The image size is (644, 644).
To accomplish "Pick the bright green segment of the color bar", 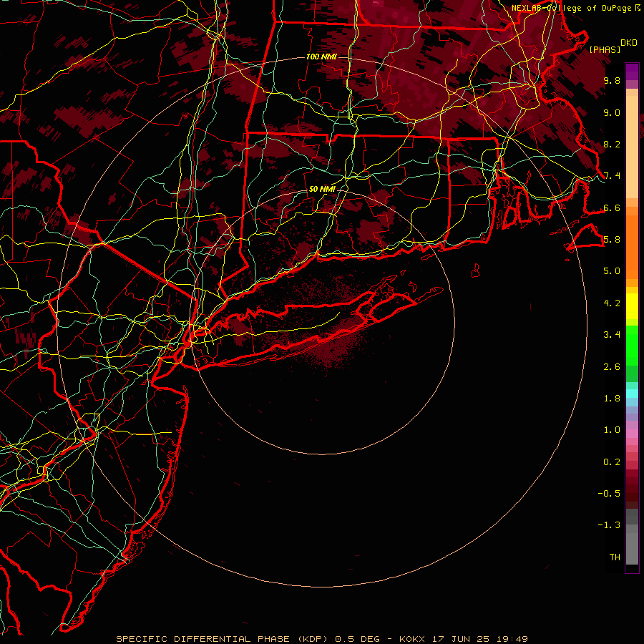I will (x=632, y=345).
